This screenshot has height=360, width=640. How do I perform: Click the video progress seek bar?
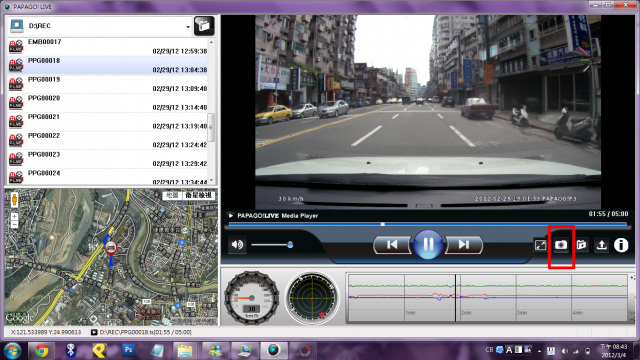[x=428, y=224]
